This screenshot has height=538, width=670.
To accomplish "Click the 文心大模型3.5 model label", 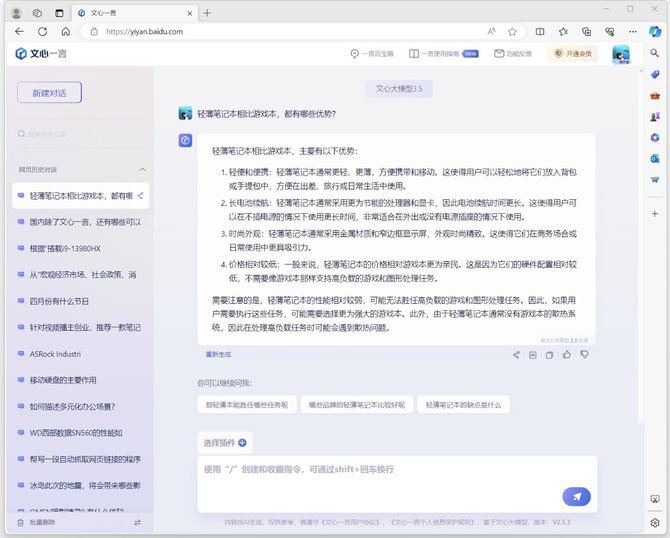I will tap(399, 88).
